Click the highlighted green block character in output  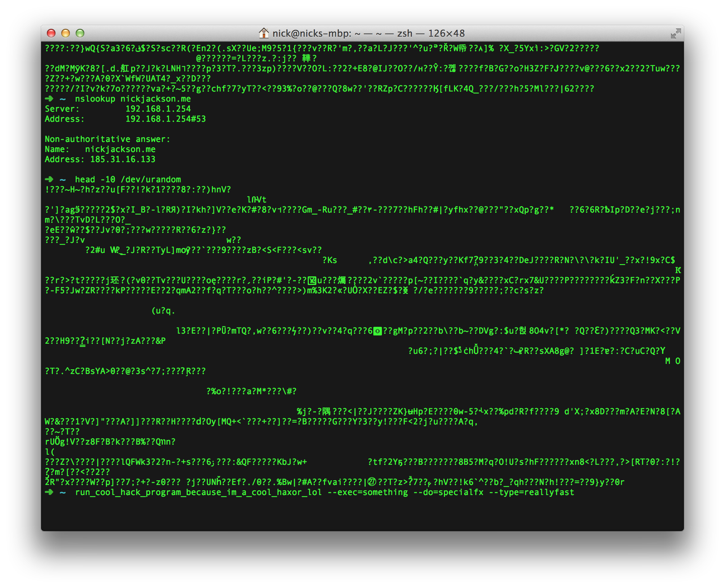tap(377, 331)
